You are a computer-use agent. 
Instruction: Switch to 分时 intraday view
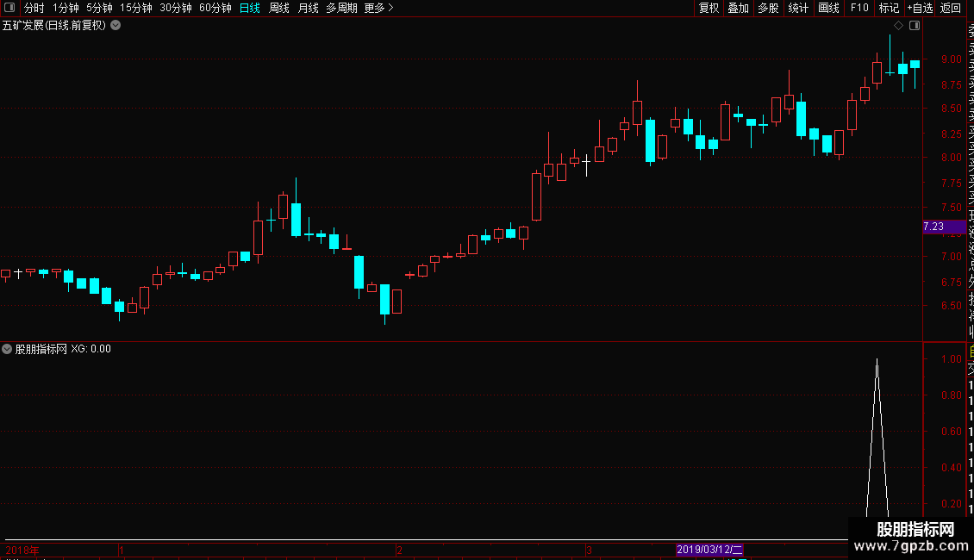pyautogui.click(x=34, y=8)
